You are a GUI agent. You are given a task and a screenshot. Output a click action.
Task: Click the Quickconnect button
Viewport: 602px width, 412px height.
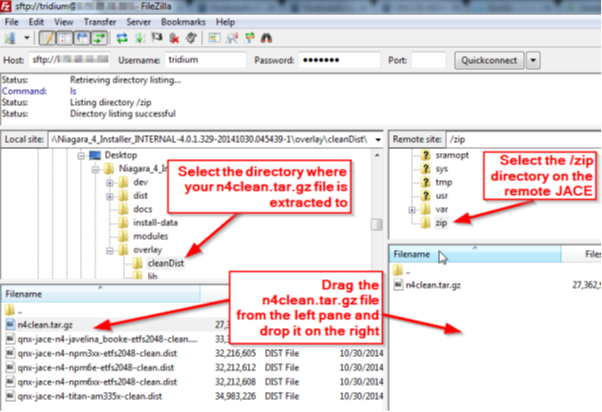pyautogui.click(x=487, y=60)
